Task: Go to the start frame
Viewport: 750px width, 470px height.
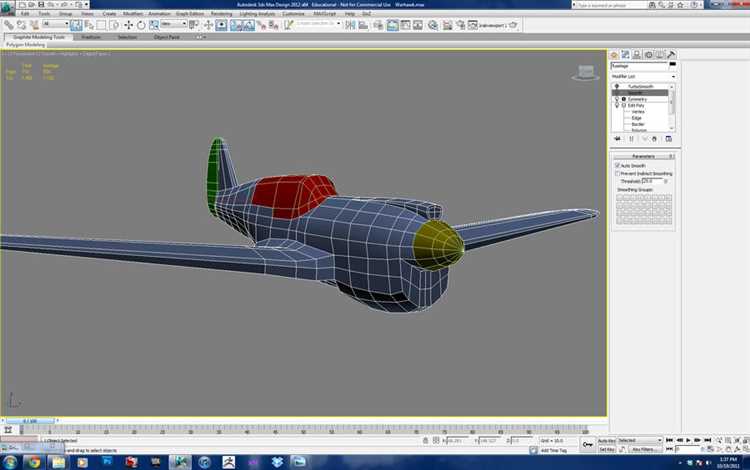Action: (x=669, y=440)
